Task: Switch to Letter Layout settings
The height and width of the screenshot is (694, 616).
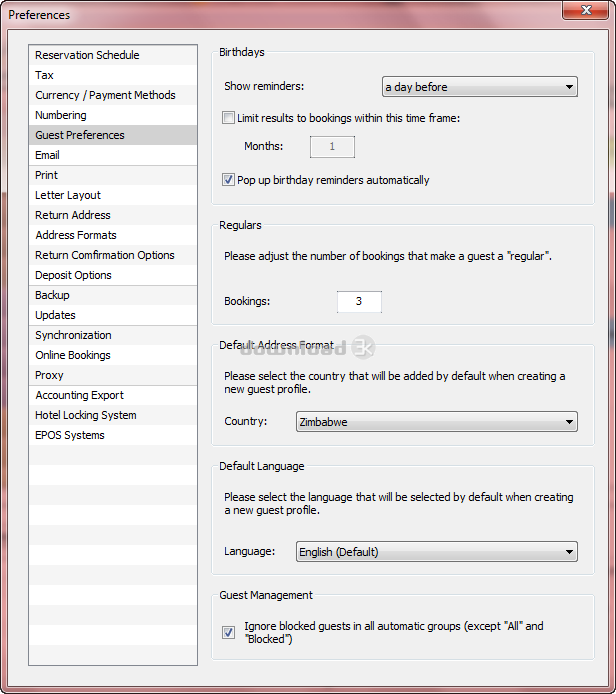Action: pos(68,195)
